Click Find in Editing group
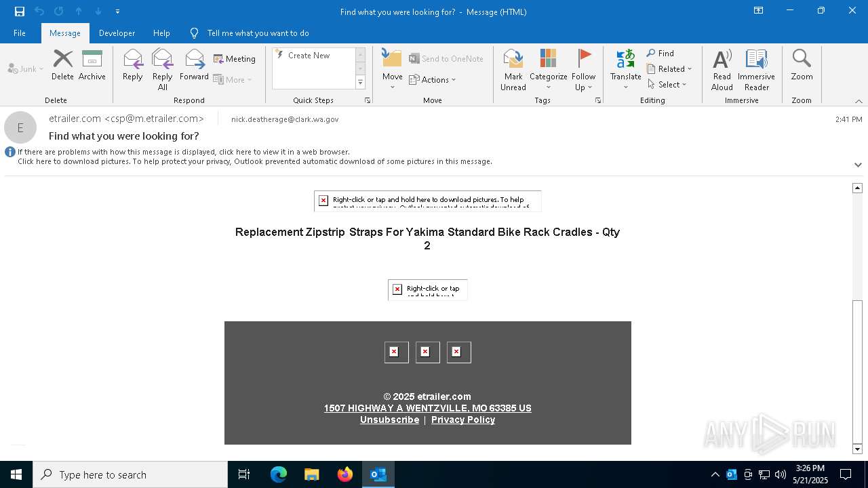This screenshot has height=488, width=868. 660,54
